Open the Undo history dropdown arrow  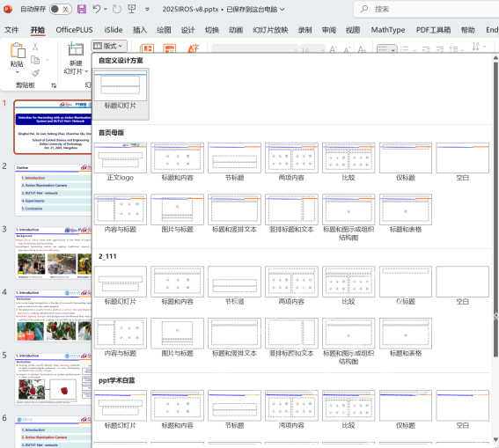click(x=106, y=9)
